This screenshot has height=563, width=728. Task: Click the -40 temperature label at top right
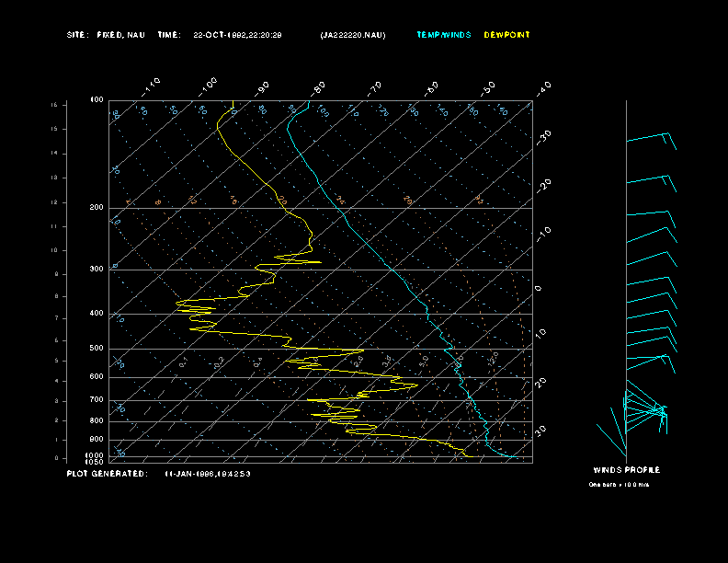543,88
